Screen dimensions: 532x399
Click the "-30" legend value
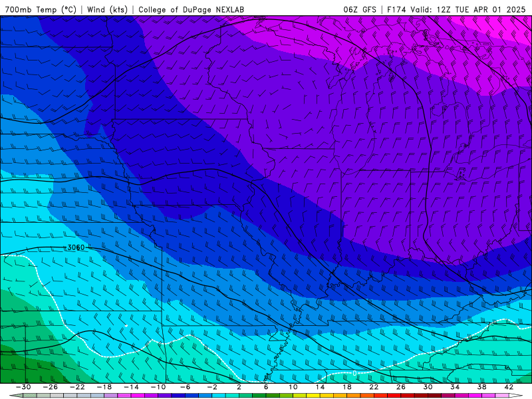(x=23, y=387)
